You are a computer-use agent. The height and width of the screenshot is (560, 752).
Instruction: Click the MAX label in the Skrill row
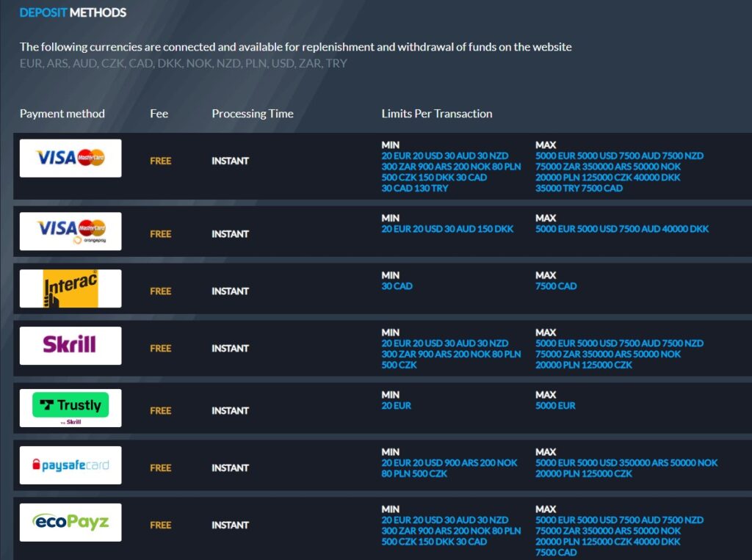pyautogui.click(x=546, y=332)
